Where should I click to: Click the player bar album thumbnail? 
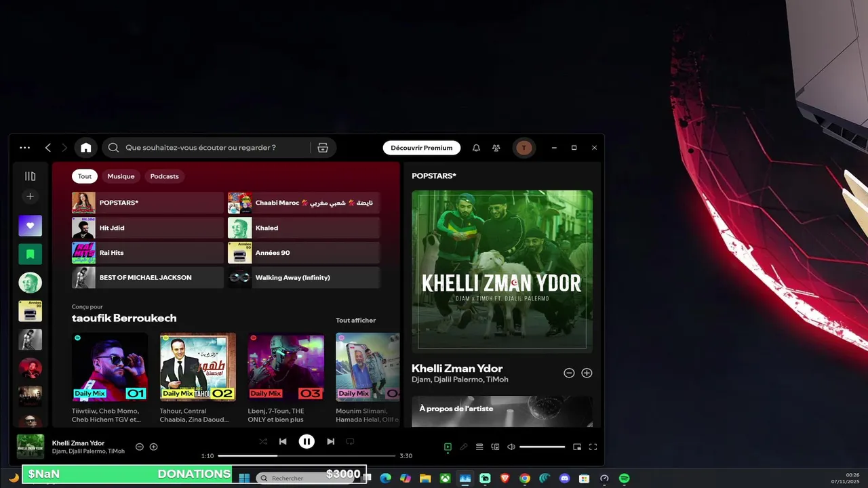[x=31, y=447]
